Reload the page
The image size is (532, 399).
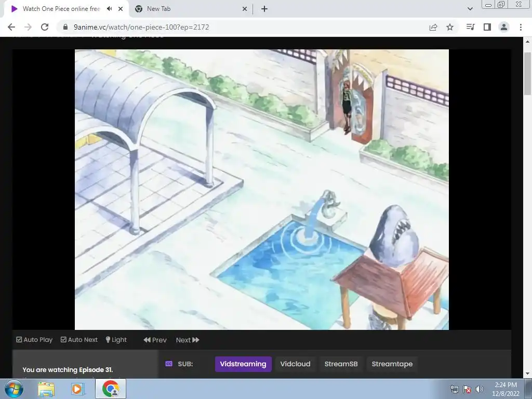pyautogui.click(x=45, y=27)
